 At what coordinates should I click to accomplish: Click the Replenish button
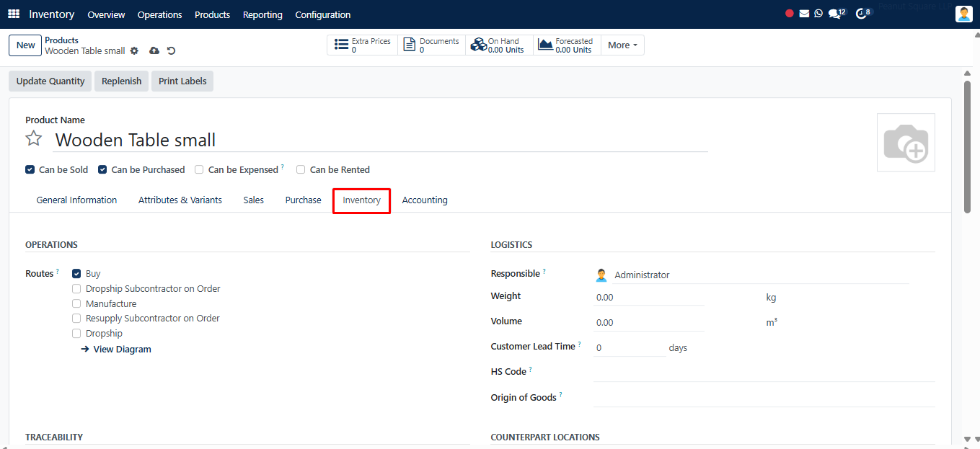[121, 81]
